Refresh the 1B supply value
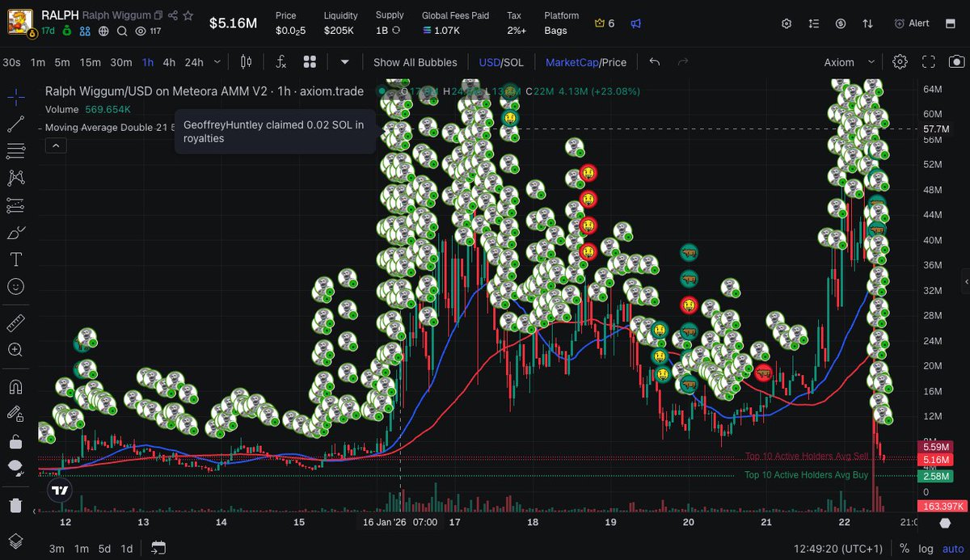The width and height of the screenshot is (970, 560). pos(396,31)
